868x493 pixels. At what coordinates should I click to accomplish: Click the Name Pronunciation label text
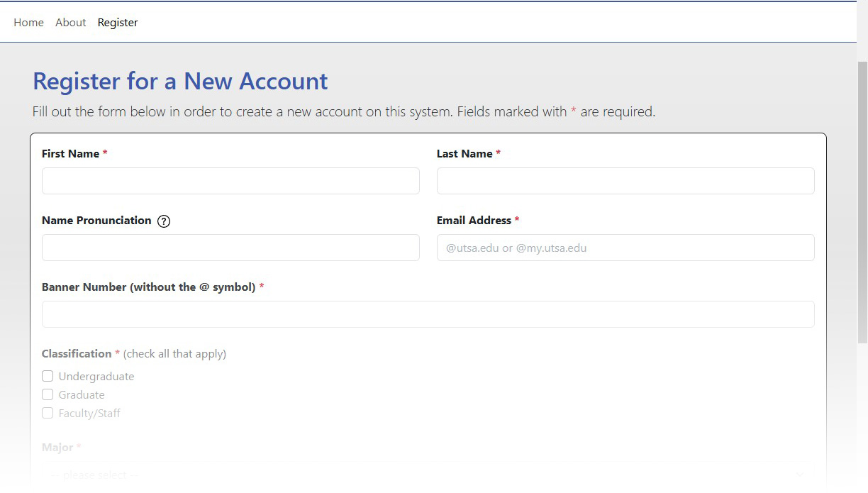click(x=96, y=221)
